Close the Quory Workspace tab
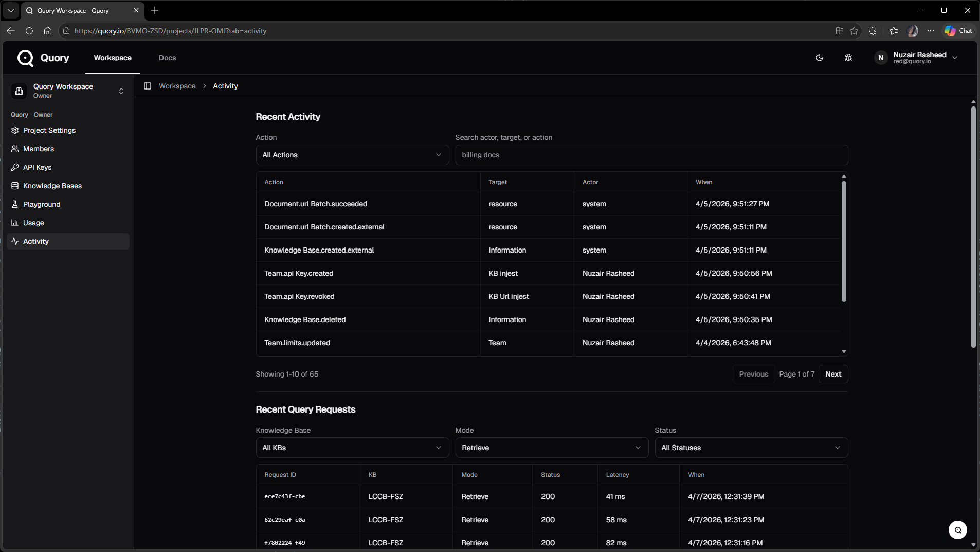 pyautogui.click(x=136, y=10)
